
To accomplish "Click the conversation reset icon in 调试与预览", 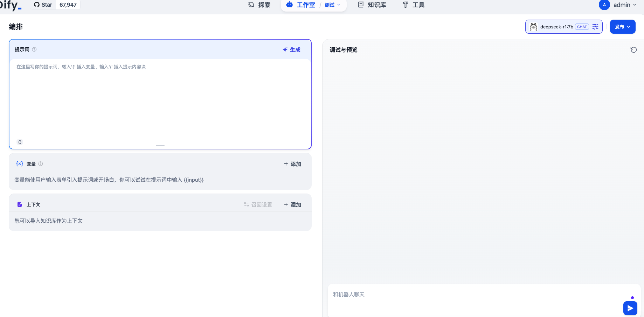I will tap(633, 50).
